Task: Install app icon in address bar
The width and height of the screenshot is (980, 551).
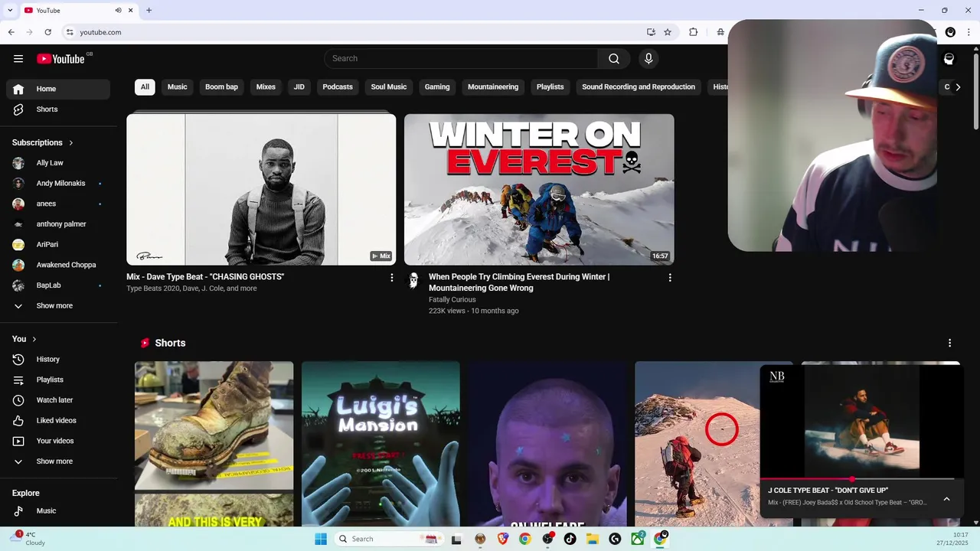Action: pyautogui.click(x=651, y=32)
